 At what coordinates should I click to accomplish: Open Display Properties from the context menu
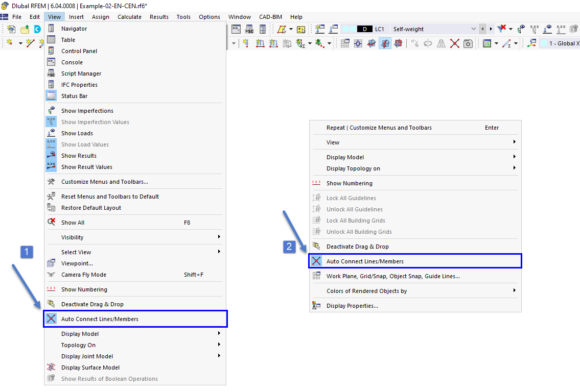click(353, 305)
